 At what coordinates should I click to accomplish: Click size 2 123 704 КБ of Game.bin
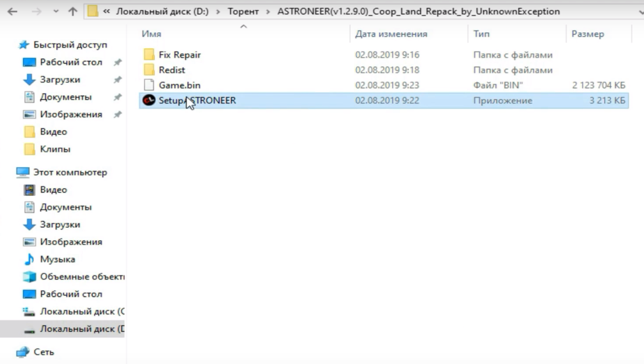[x=599, y=85]
